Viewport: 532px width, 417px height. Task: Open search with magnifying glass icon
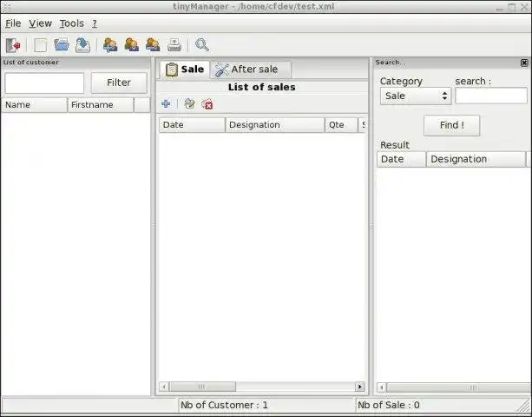coord(202,45)
